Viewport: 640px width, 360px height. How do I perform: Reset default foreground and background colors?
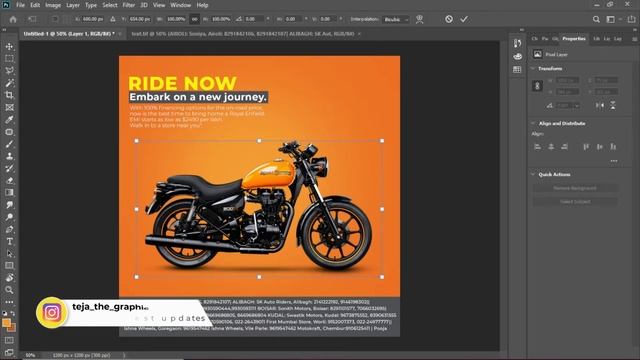(4, 313)
